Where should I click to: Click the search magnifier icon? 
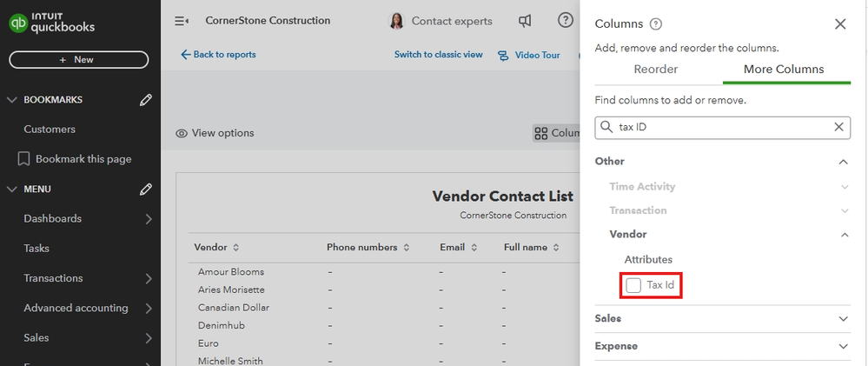pyautogui.click(x=606, y=127)
